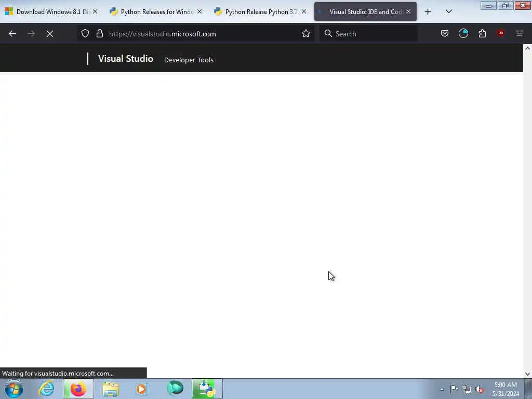Close the Visual Studio tab
Viewport: 532px width, 399px height.
[408, 11]
